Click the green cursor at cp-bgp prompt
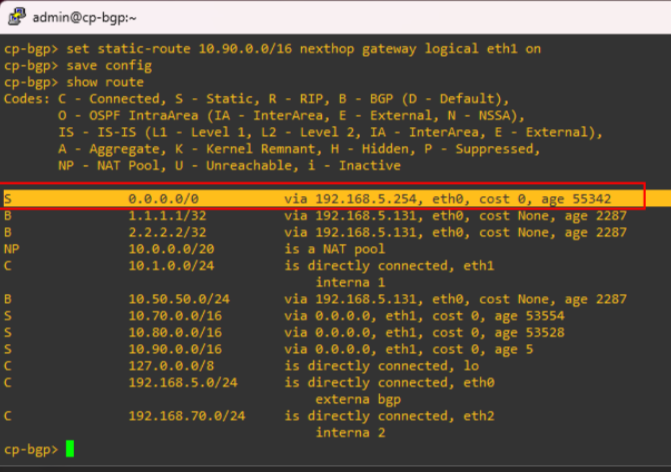Viewport: 671px width, 472px height. click(x=70, y=449)
